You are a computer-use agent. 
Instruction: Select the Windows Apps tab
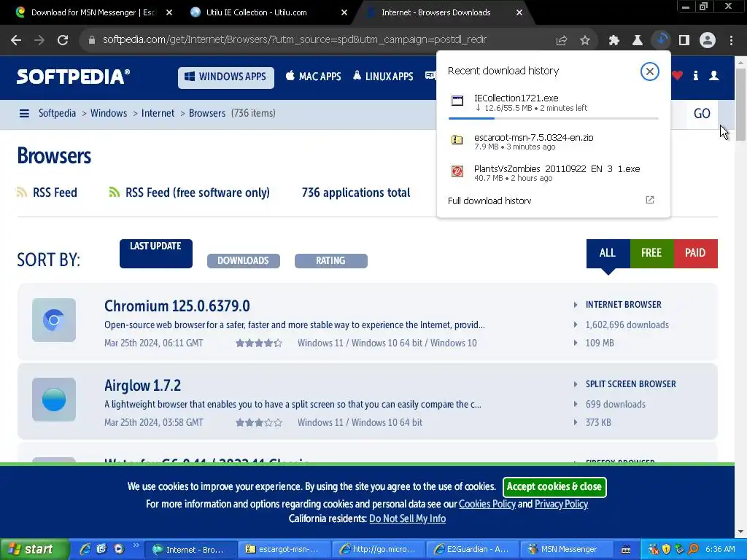click(226, 77)
